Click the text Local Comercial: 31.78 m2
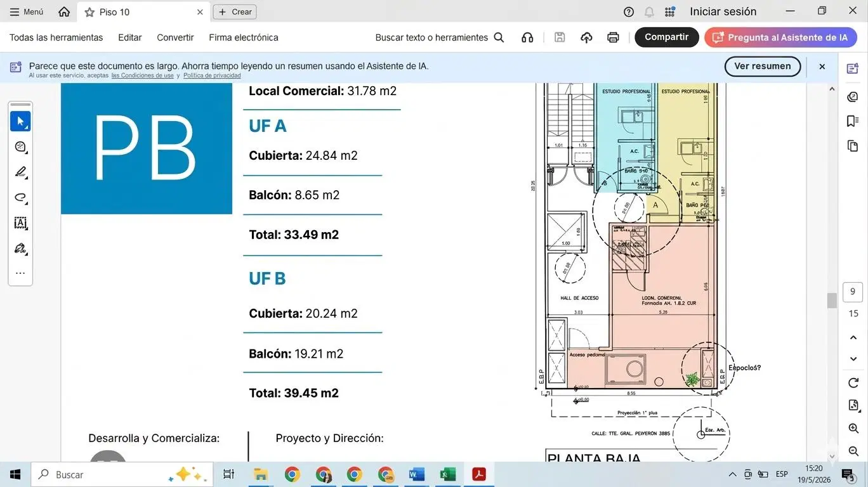Screen dimensions: 868x487 tap(323, 91)
